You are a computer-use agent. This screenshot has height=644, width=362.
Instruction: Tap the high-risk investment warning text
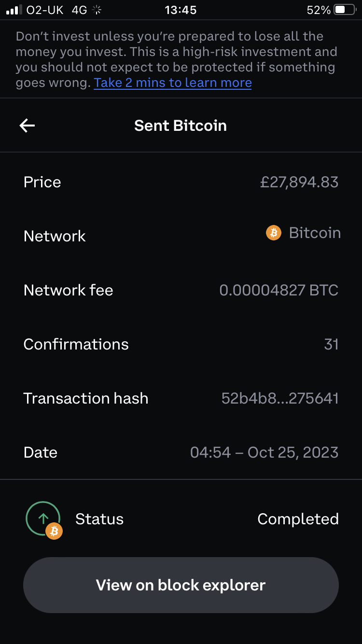point(176,52)
